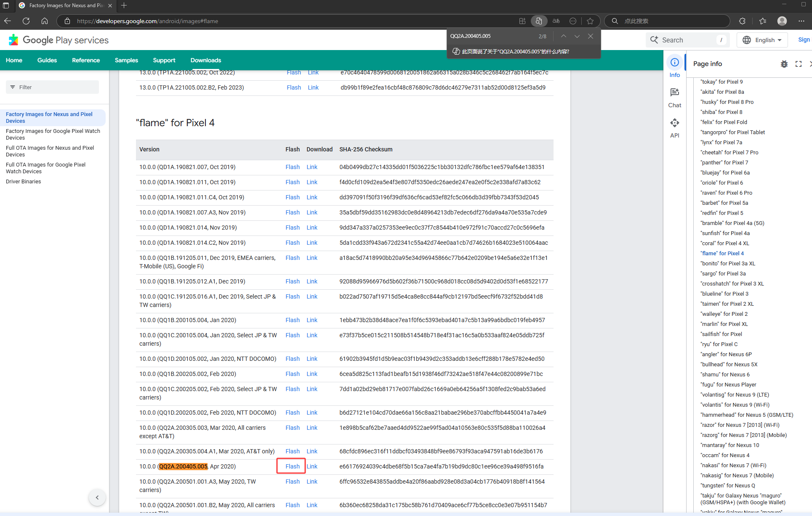Open the user profile avatar

tap(782, 21)
